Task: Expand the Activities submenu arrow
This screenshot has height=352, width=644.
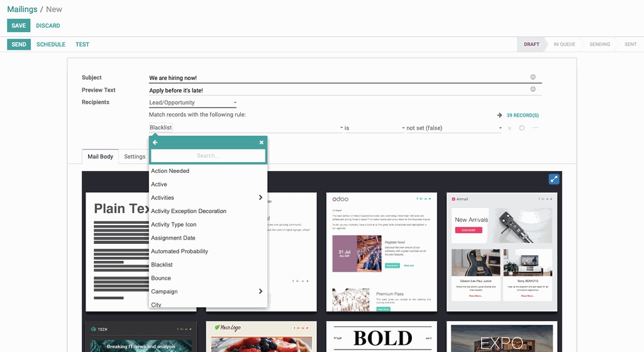Action: 260,197
